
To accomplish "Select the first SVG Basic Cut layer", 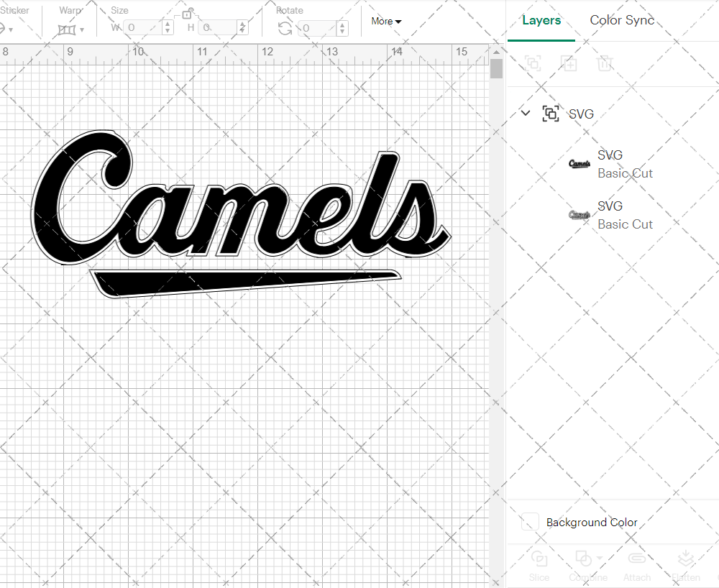I will coord(624,164).
